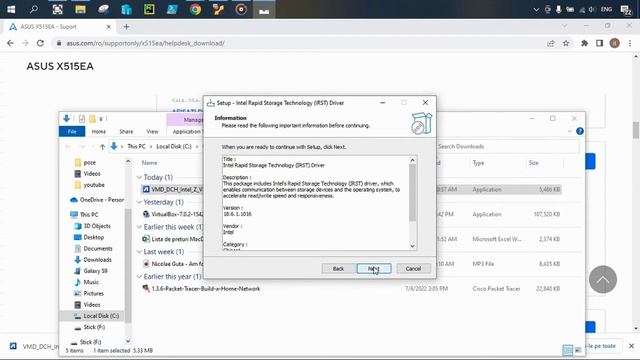The image size is (640, 360).
Task: Open the notification center icon
Action: [625, 9]
